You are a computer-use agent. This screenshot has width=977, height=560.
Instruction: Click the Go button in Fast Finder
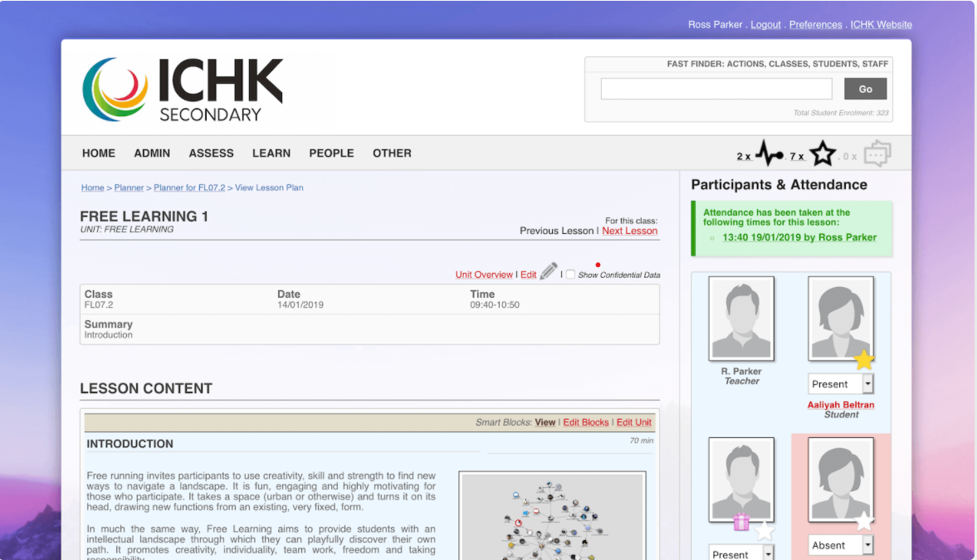(865, 89)
